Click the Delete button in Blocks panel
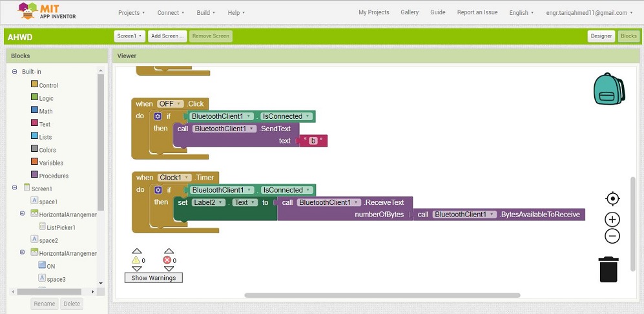The image size is (644, 314). coord(72,304)
